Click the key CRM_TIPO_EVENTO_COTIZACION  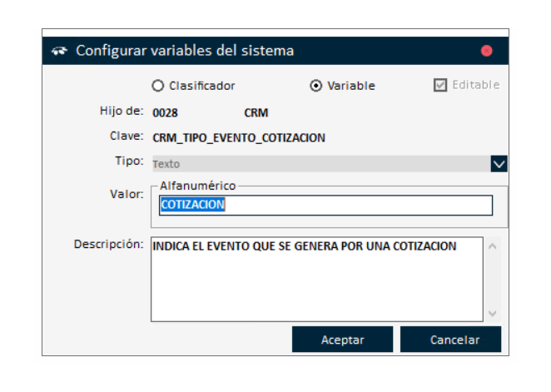[239, 137]
